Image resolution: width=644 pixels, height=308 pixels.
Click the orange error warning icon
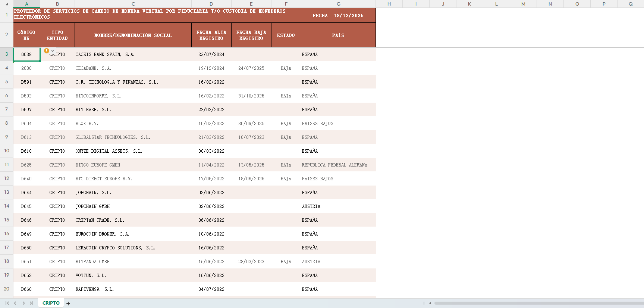[46, 51]
